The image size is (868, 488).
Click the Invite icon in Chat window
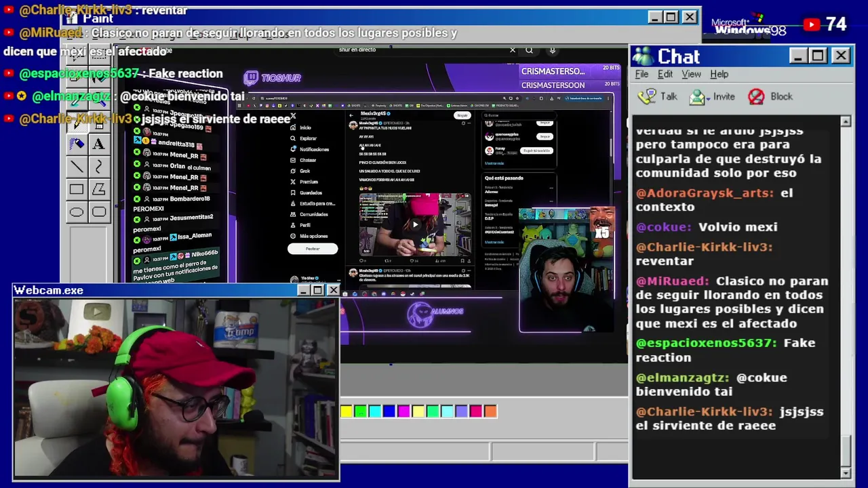tap(697, 97)
